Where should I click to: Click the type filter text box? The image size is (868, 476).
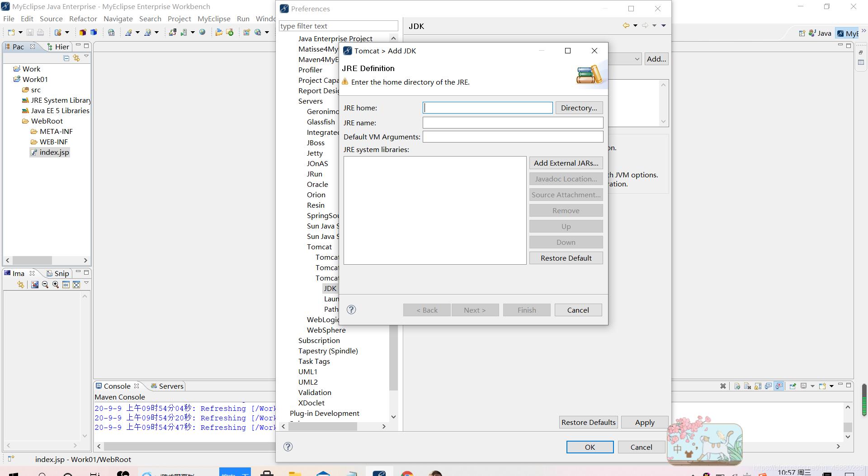[x=339, y=26]
